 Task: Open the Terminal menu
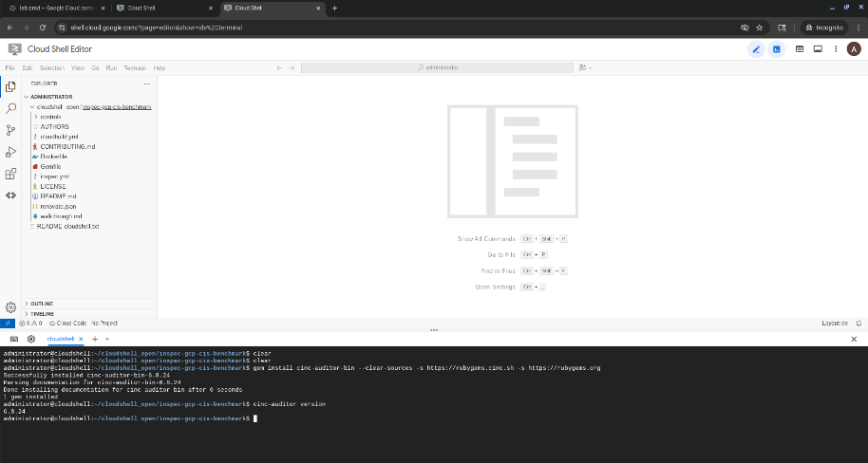pos(134,68)
